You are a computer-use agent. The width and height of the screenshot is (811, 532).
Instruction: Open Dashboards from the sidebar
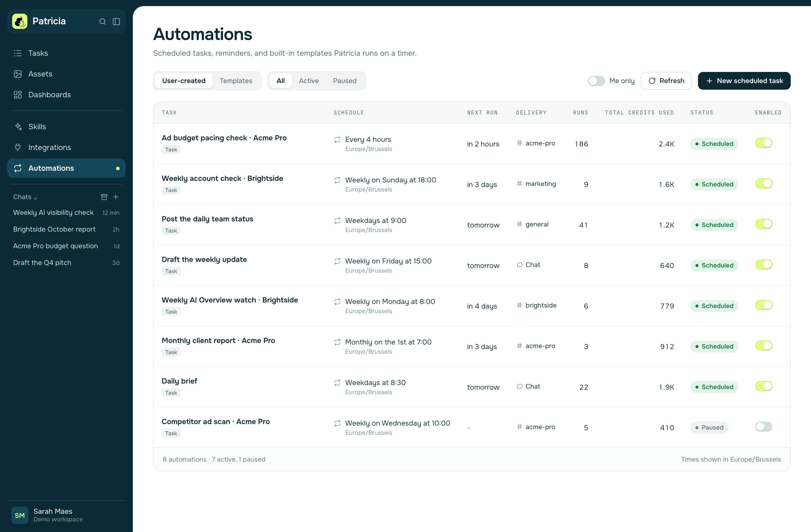click(66, 95)
